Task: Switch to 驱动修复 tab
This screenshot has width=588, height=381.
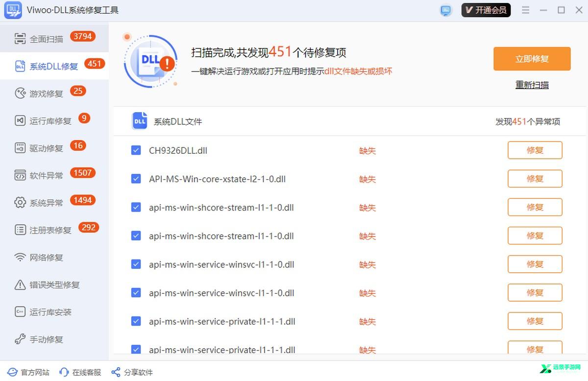Action: 54,148
